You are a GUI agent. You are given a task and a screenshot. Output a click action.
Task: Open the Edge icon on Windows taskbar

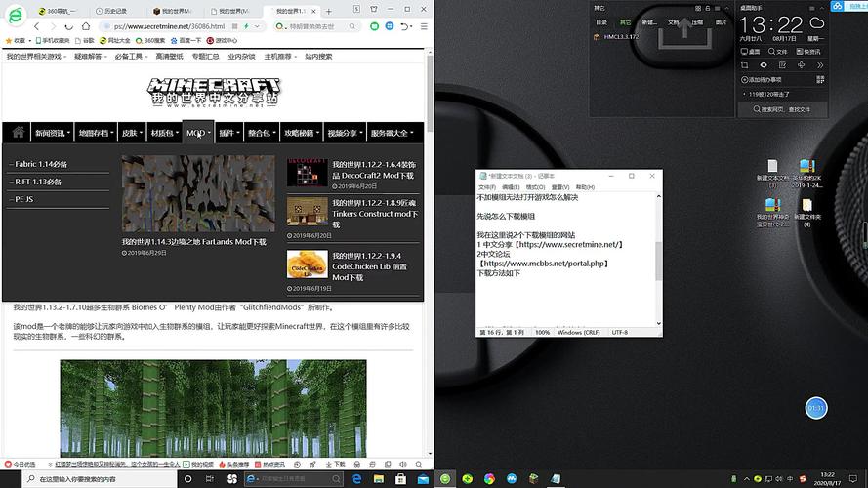pyautogui.click(x=356, y=479)
